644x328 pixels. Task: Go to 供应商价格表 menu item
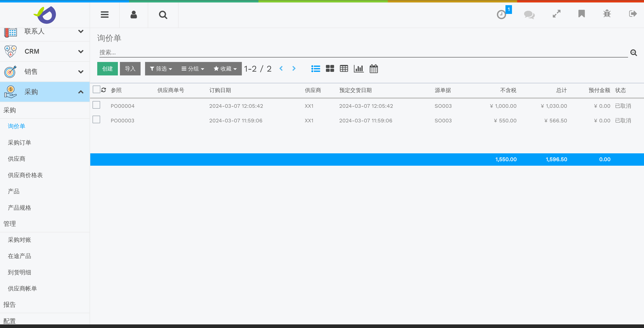(25, 175)
